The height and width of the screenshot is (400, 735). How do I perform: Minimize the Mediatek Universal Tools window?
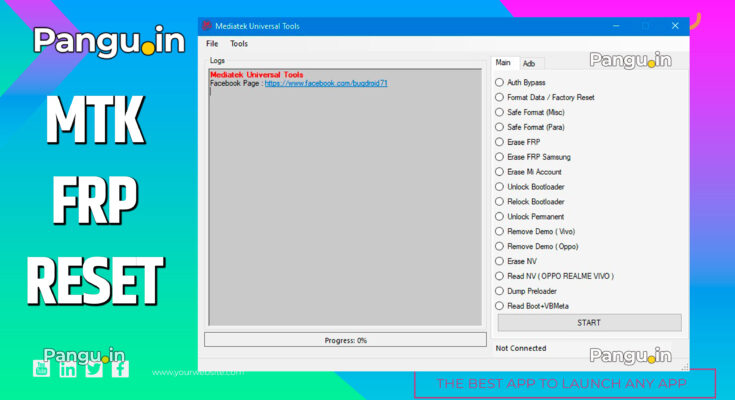coord(616,26)
